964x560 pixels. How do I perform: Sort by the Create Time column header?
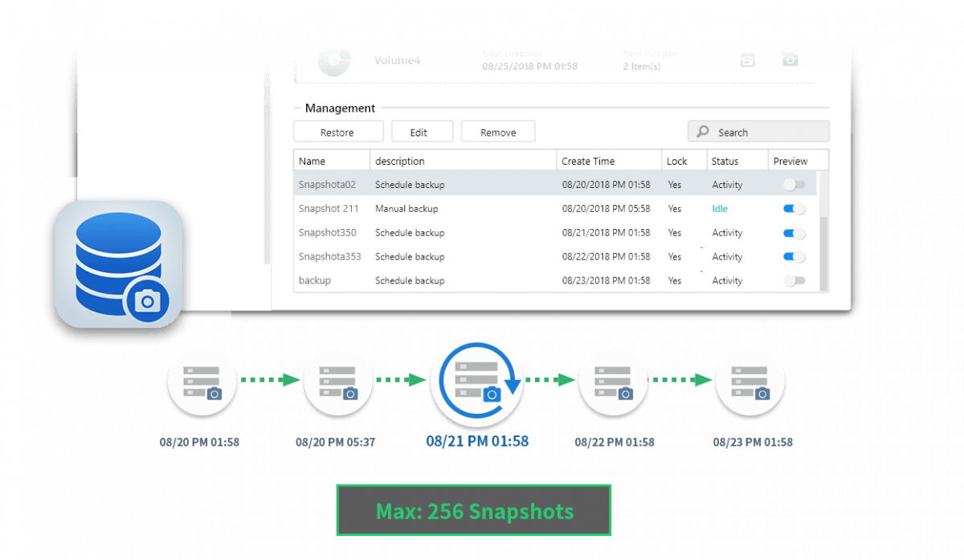pyautogui.click(x=608, y=161)
